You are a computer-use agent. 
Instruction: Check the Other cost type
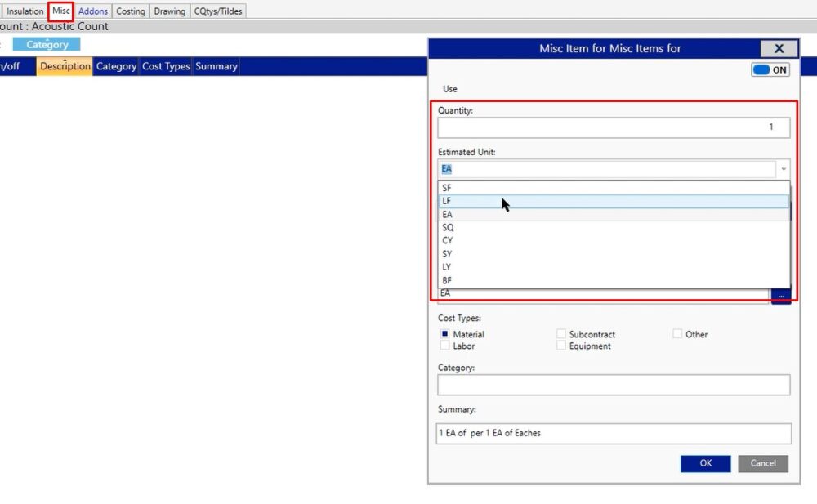point(678,334)
